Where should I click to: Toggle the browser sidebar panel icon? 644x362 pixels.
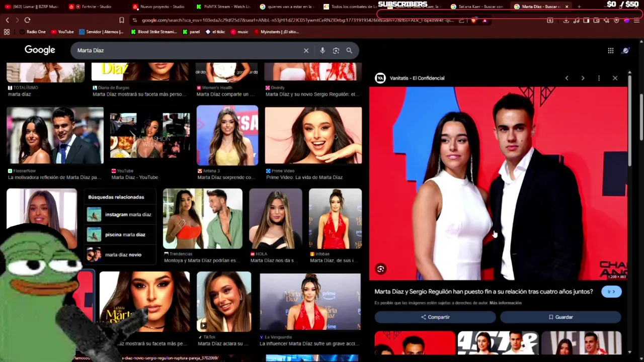point(586,21)
